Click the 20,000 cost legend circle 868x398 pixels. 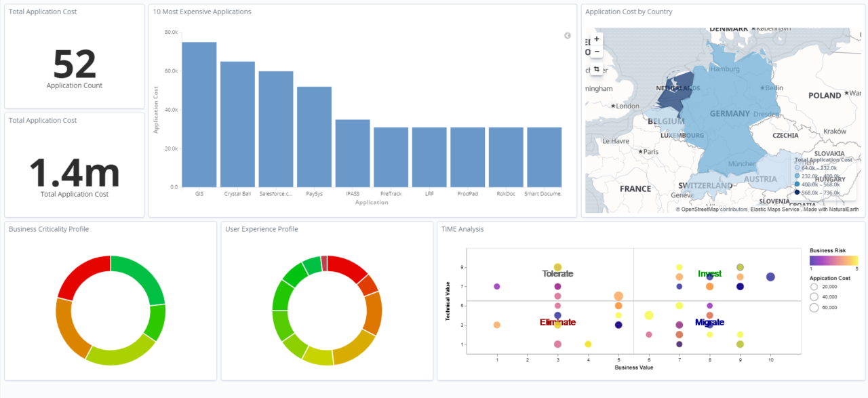pos(814,287)
